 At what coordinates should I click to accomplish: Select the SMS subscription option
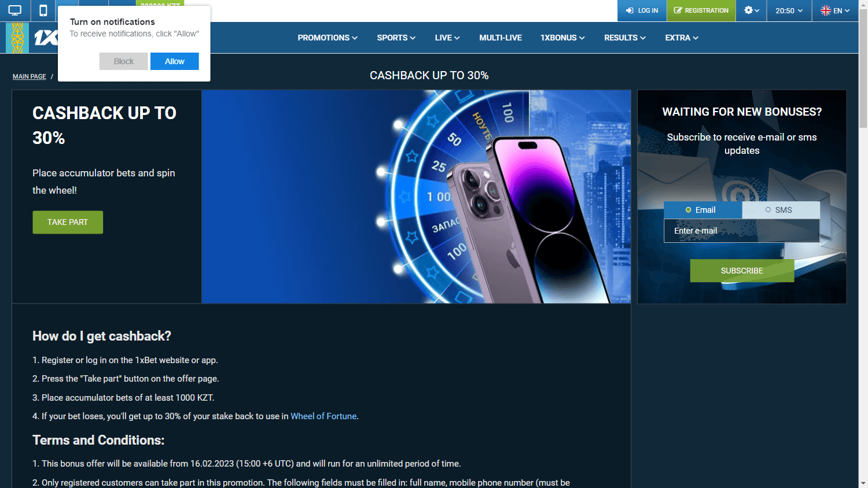tap(781, 210)
